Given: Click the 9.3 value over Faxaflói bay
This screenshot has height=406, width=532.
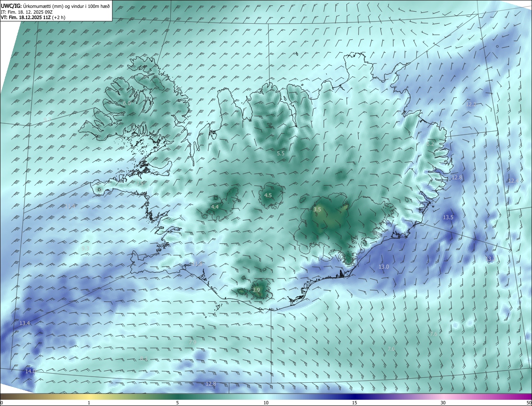Looking at the screenshot, I should 85,248.
